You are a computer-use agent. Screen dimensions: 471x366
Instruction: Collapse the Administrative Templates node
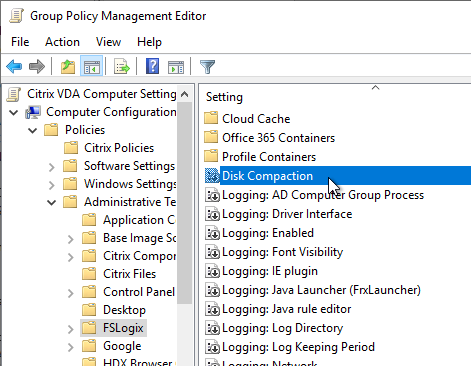click(x=52, y=202)
